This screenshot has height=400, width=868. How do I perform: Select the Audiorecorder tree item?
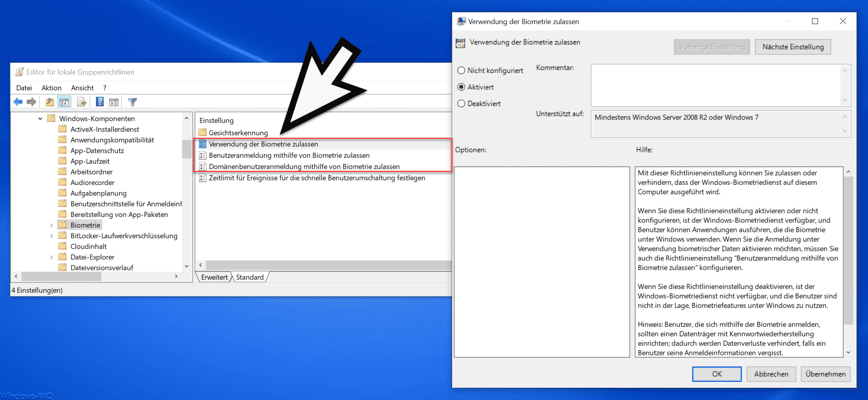[92, 182]
